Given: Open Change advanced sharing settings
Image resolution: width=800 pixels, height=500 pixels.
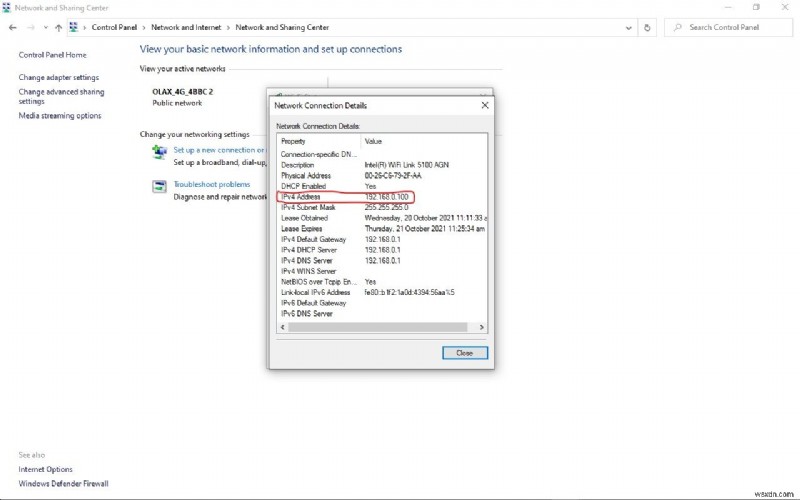Looking at the screenshot, I should click(x=61, y=96).
